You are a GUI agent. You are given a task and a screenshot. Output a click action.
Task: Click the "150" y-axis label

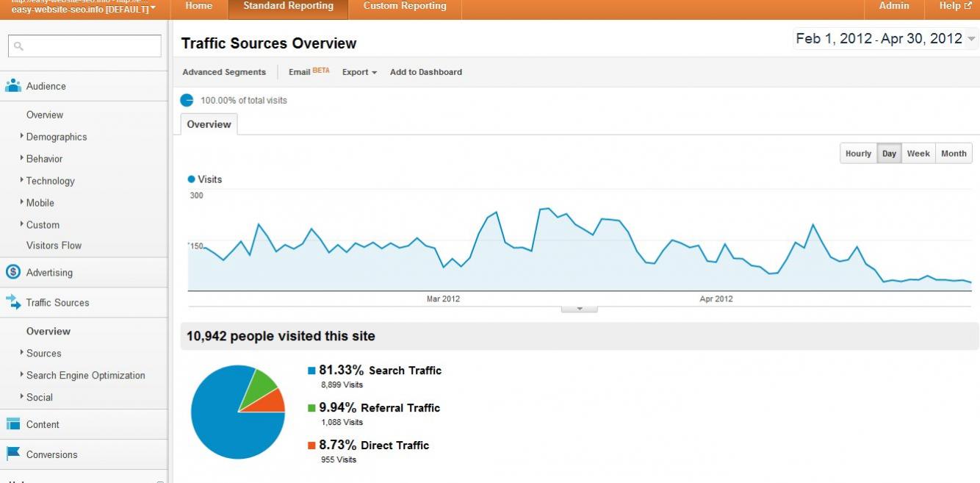point(196,246)
